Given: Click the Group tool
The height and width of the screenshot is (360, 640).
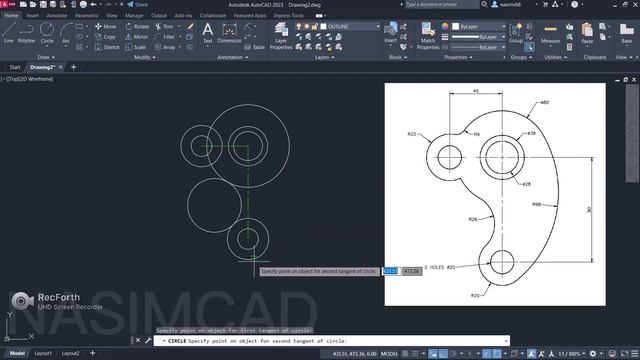Looking at the screenshot, I should pos(516,33).
